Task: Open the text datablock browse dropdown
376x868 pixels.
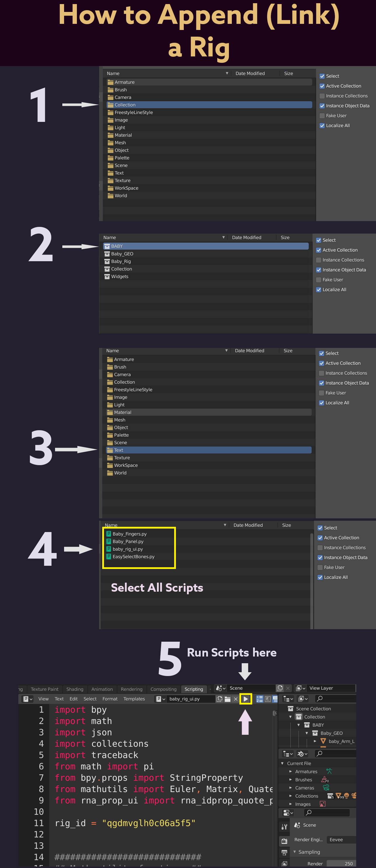Action: point(160,699)
